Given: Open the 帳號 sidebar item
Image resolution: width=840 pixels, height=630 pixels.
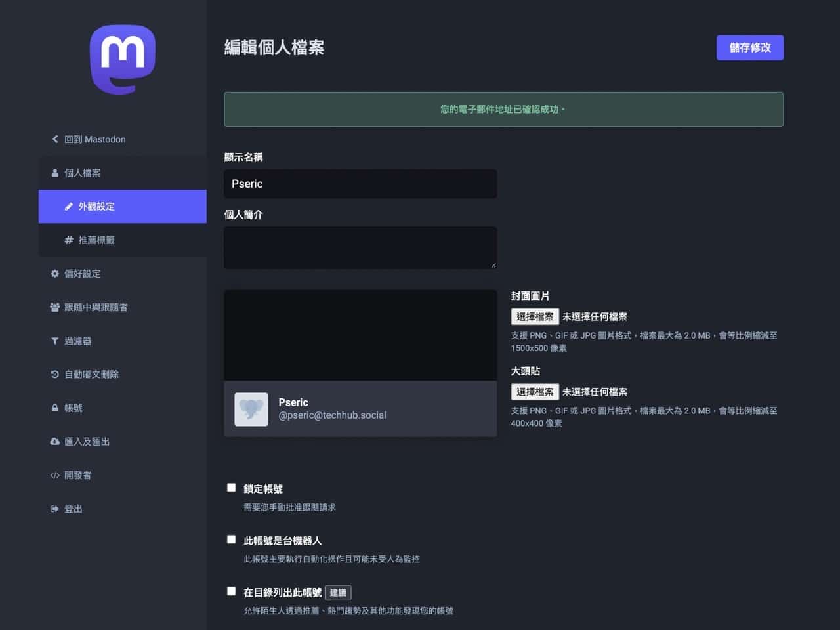Looking at the screenshot, I should [123, 408].
